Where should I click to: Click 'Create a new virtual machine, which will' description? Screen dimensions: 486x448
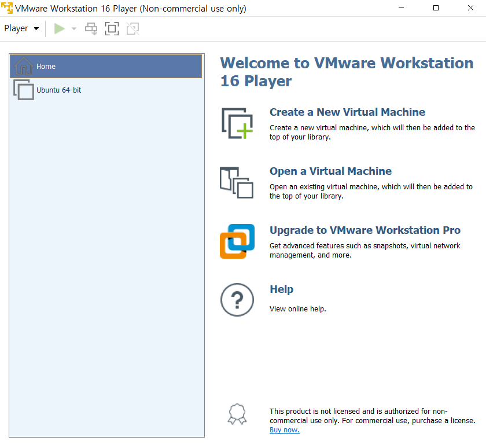click(372, 133)
